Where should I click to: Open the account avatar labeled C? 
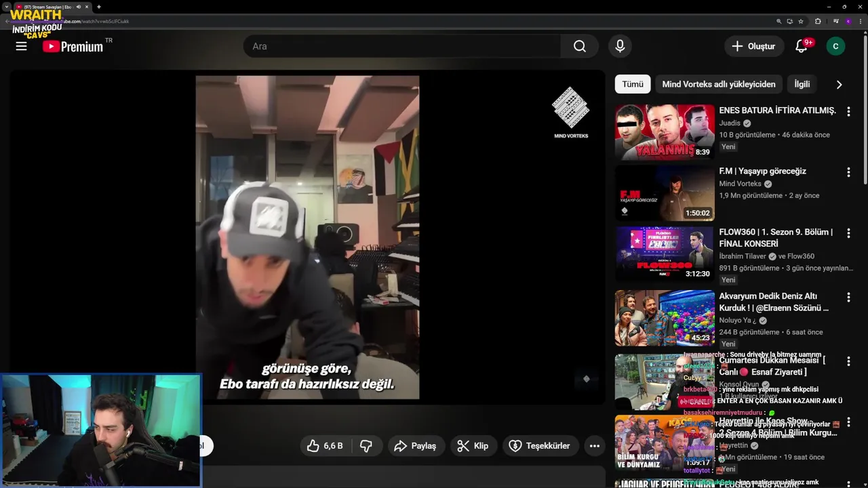tap(835, 46)
